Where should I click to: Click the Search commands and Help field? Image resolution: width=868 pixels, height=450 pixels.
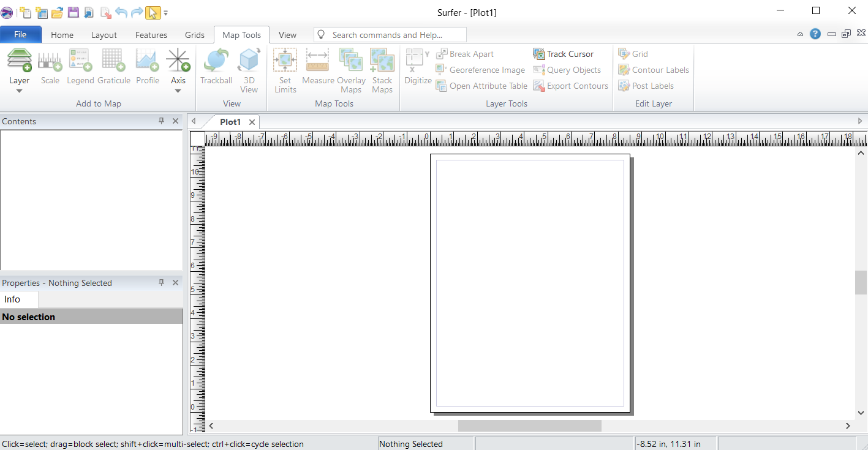tap(392, 35)
